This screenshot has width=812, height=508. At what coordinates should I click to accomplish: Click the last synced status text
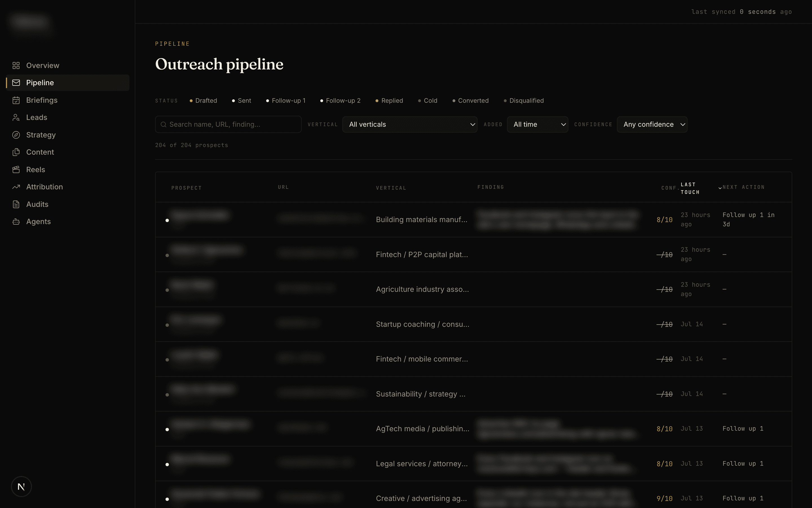pos(742,12)
